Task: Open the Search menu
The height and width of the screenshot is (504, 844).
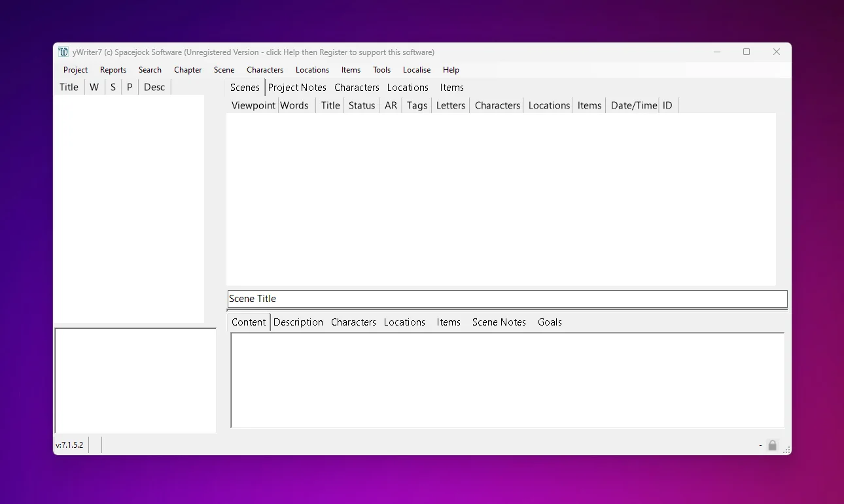Action: point(150,70)
